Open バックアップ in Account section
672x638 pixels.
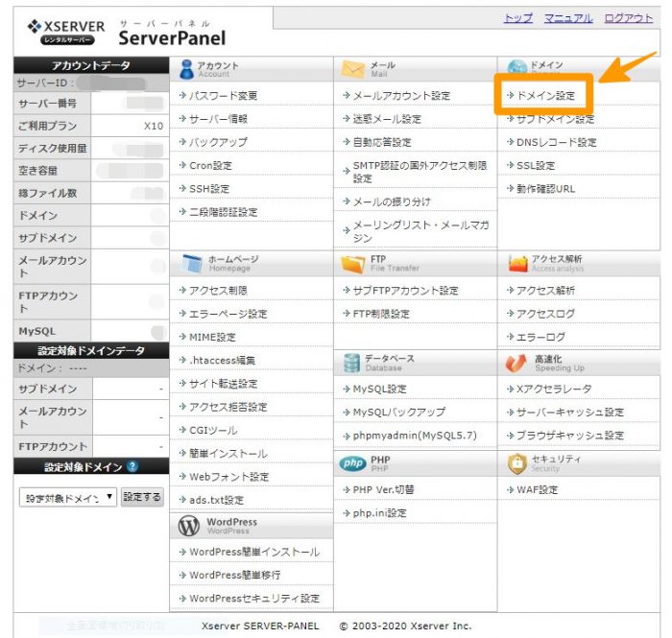[218, 142]
